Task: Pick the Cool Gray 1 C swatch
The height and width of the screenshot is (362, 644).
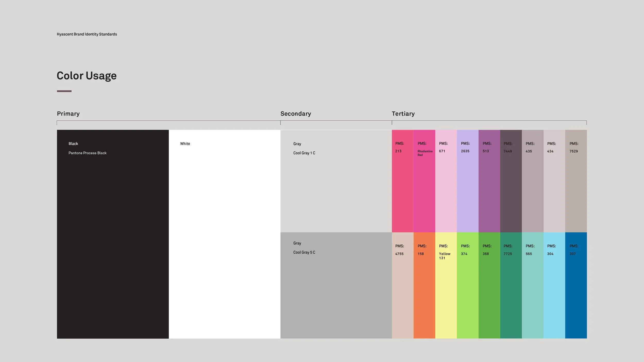Action: coord(336,181)
